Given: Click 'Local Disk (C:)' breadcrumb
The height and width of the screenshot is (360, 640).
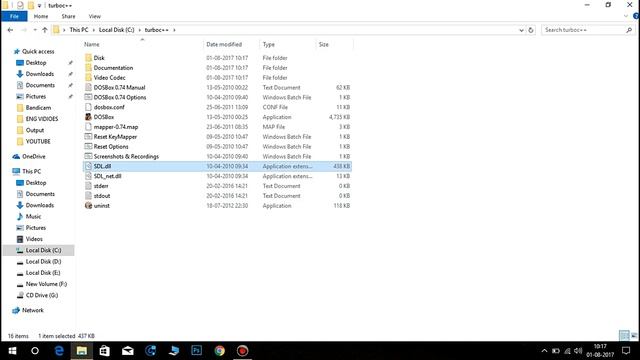Looking at the screenshot, I should [x=116, y=30].
